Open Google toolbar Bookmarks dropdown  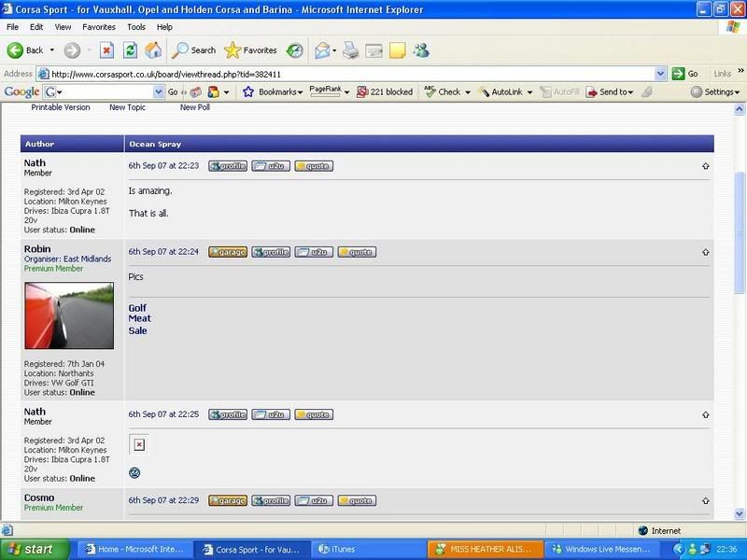[273, 91]
